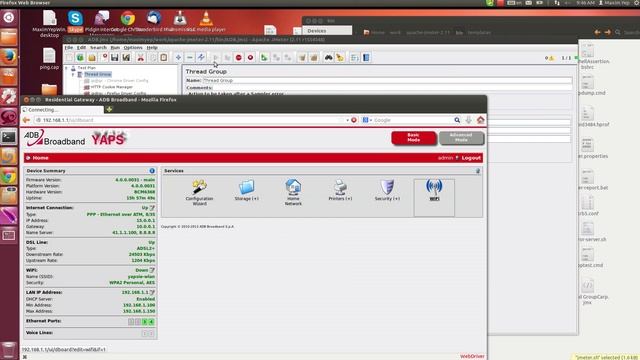
Task: Open the Home Network service
Action: click(293, 192)
